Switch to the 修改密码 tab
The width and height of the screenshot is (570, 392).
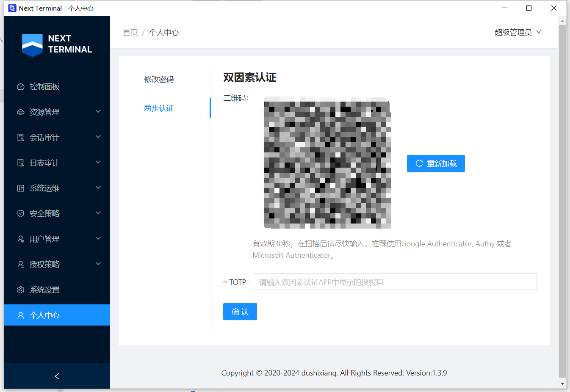[x=159, y=79]
